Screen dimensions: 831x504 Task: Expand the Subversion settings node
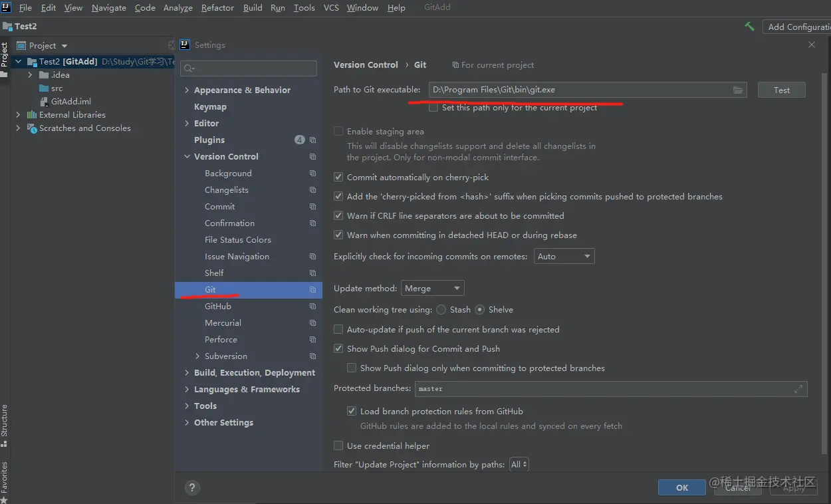coord(197,356)
